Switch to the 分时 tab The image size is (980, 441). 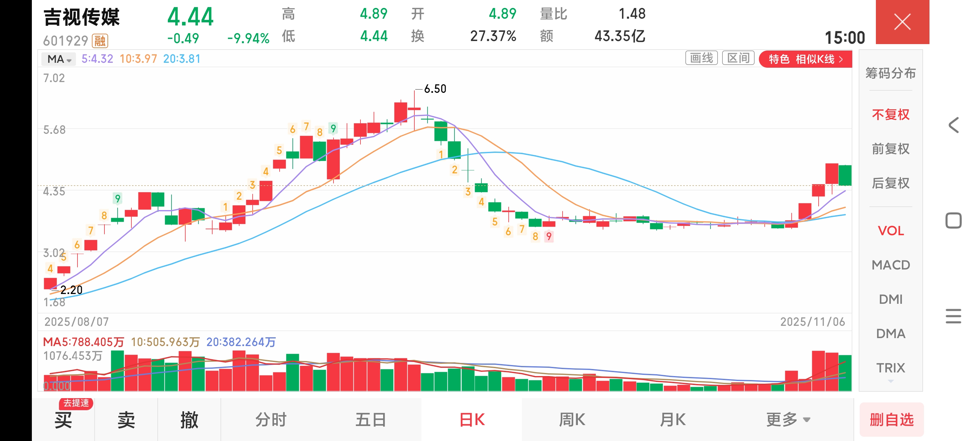point(270,420)
